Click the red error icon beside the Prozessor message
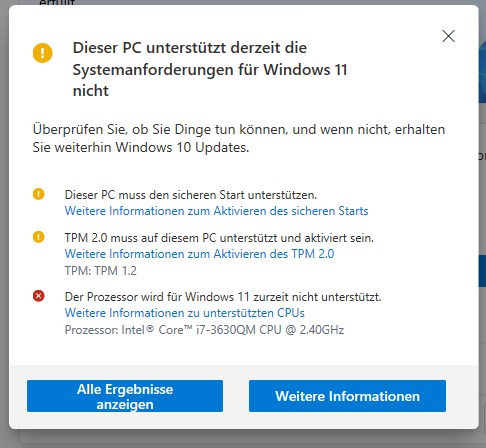Screen dimensions: 486x448 click(x=39, y=296)
